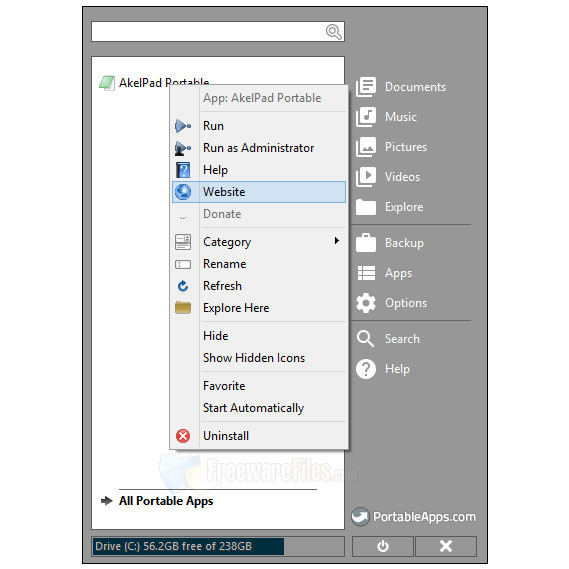The height and width of the screenshot is (569, 569).
Task: Select Help in the context menu
Action: [259, 170]
